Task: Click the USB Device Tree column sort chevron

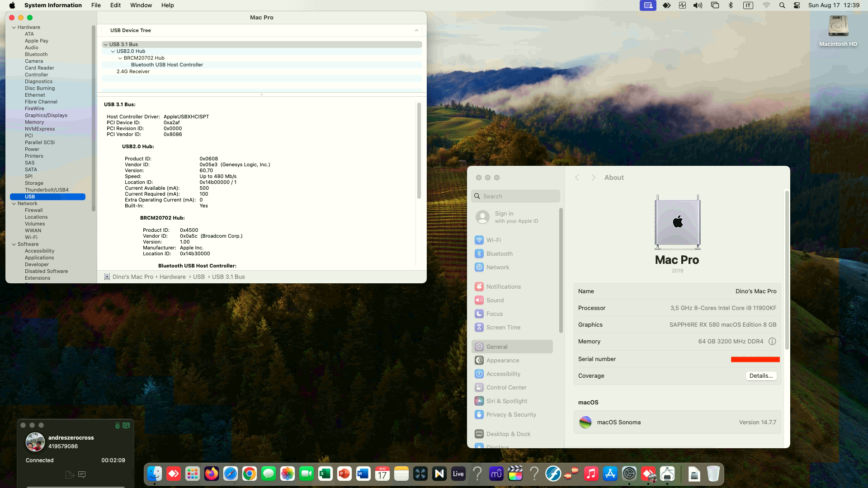Action: click(x=416, y=30)
